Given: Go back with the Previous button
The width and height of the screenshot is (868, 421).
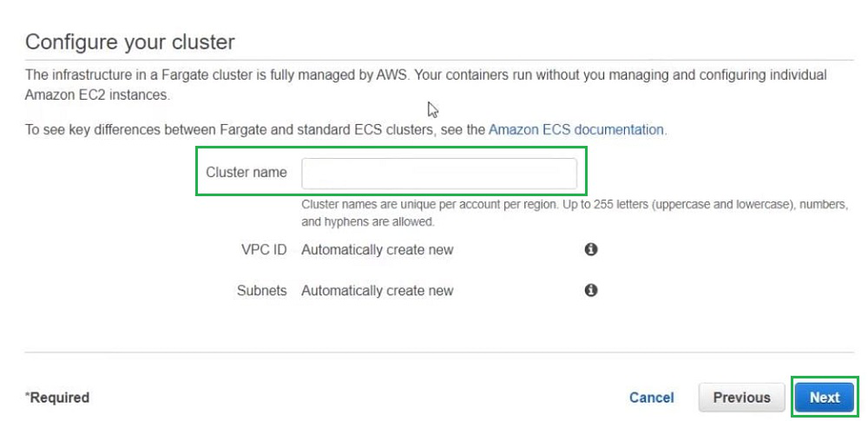Looking at the screenshot, I should point(741,398).
